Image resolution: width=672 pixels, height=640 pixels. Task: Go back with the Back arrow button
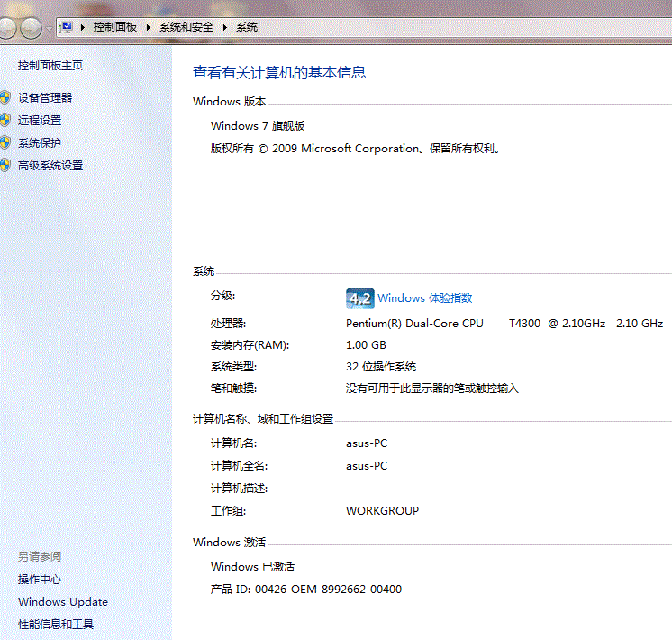click(x=7, y=28)
